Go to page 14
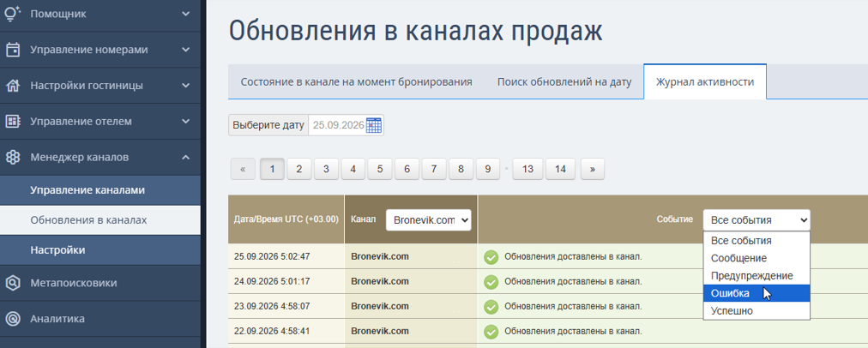 click(560, 170)
